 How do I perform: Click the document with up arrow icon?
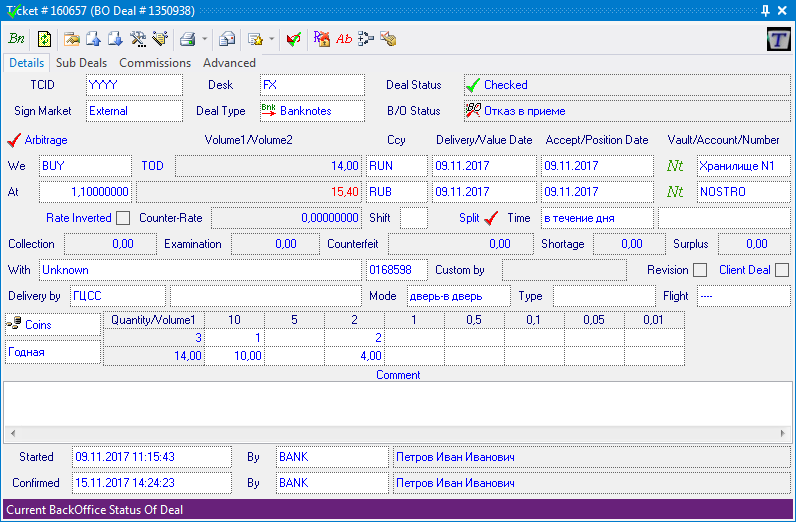(x=93, y=39)
